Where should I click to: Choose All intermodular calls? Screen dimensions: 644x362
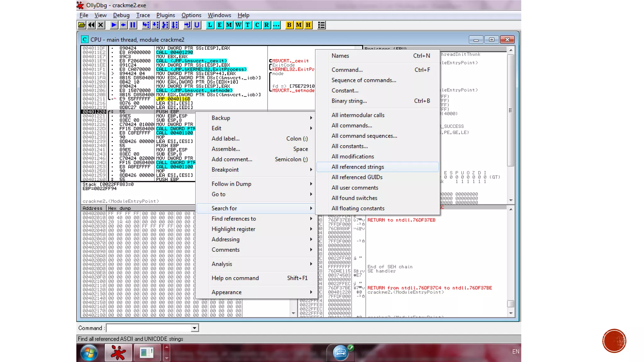pos(358,115)
